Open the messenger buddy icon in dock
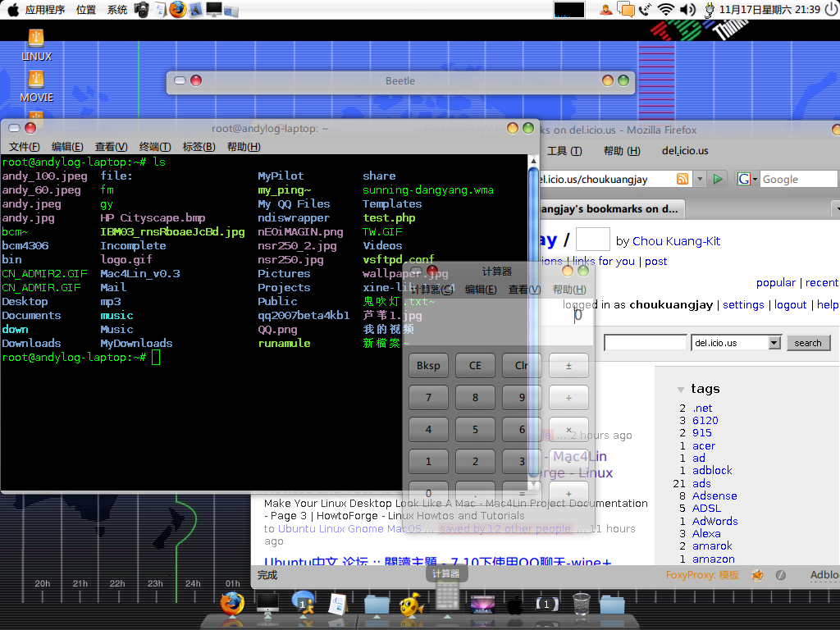 (304, 604)
